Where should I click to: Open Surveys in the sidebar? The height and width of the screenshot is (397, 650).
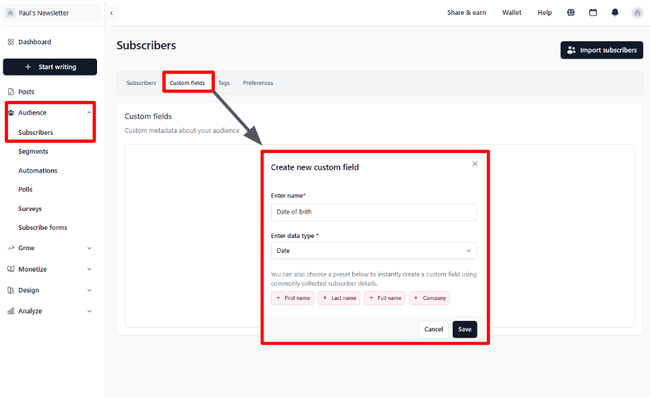(30, 208)
